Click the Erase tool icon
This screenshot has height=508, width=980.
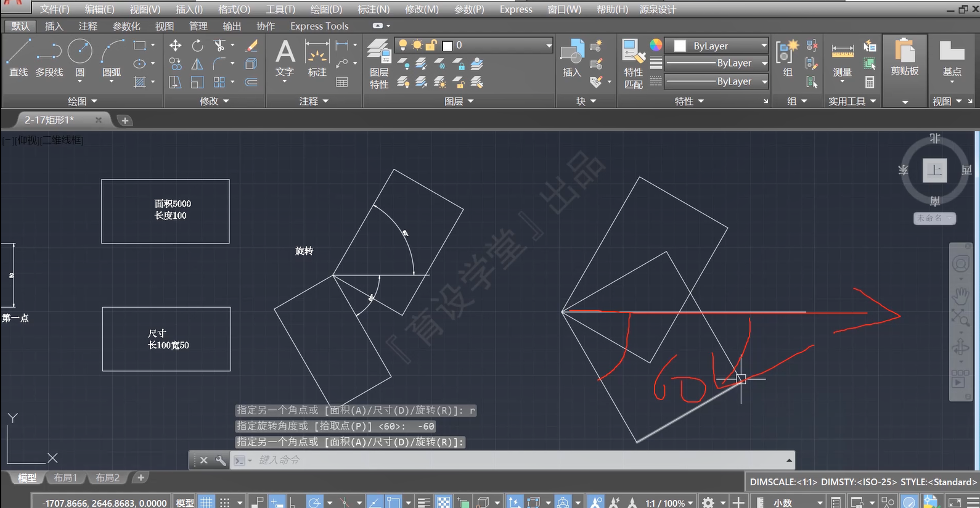pos(251,46)
